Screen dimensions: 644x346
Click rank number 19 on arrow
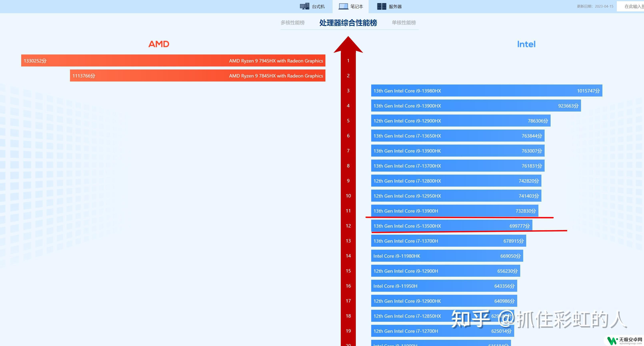348,331
